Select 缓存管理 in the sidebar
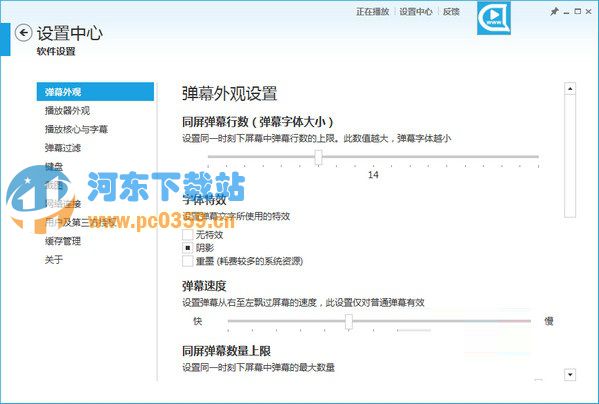Screen dimensions: 599x404 tap(63, 241)
